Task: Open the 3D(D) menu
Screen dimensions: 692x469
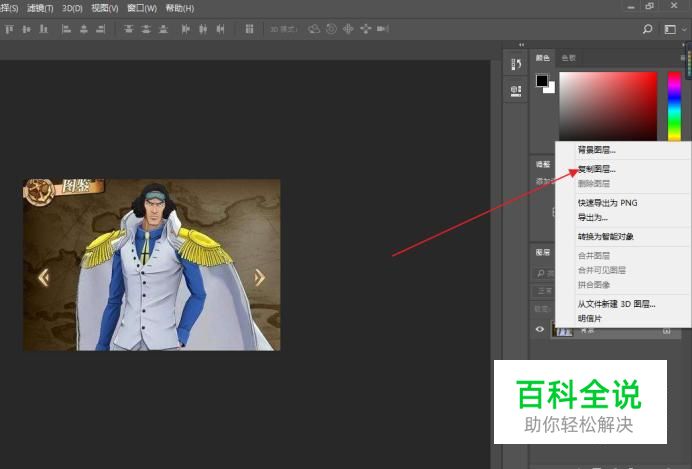Action: 72,8
